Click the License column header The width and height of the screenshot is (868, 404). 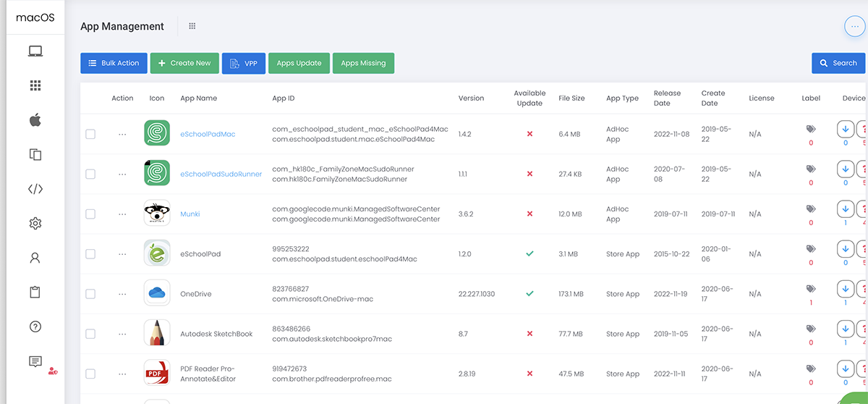tap(762, 98)
